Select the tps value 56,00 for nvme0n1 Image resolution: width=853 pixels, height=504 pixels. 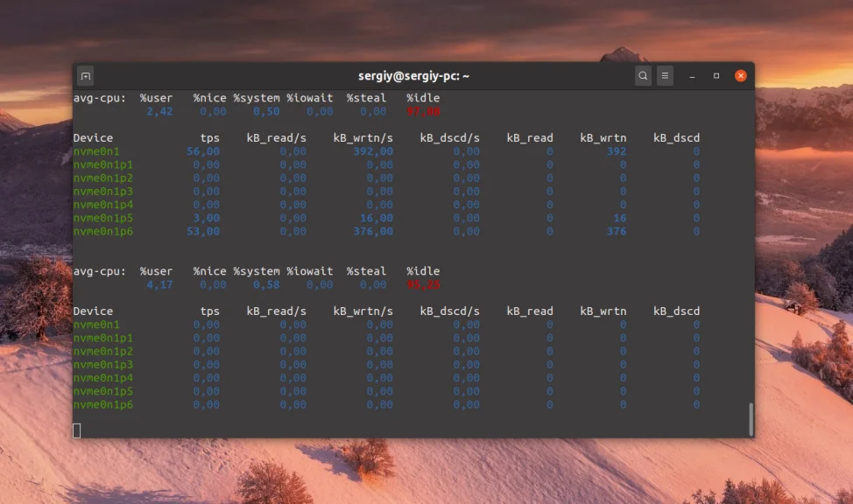pyautogui.click(x=203, y=151)
